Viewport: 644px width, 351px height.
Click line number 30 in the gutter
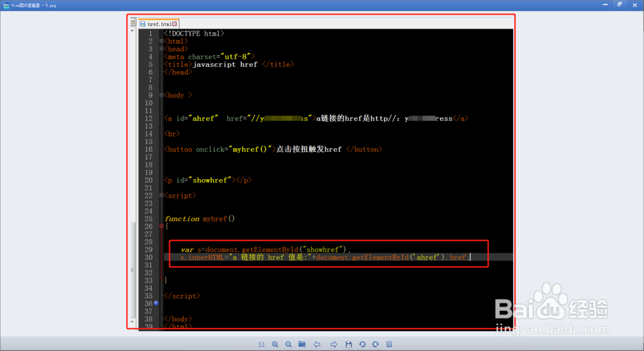point(148,258)
